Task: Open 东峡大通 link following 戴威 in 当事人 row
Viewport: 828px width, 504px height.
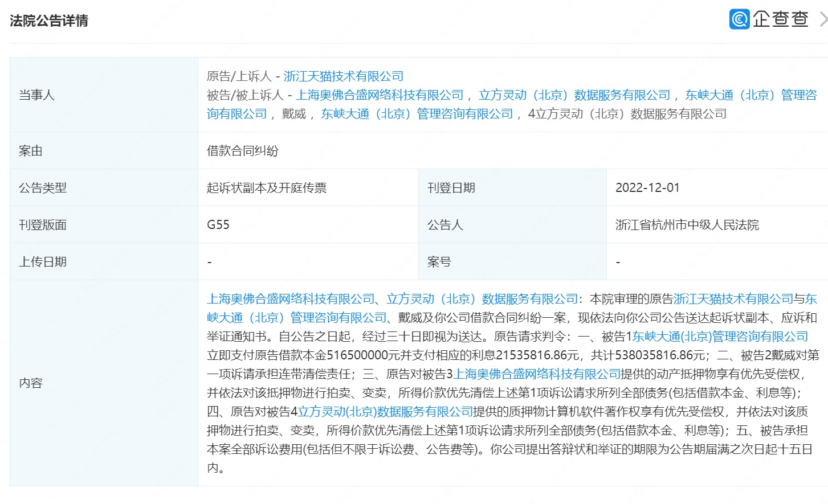Action: (x=417, y=114)
